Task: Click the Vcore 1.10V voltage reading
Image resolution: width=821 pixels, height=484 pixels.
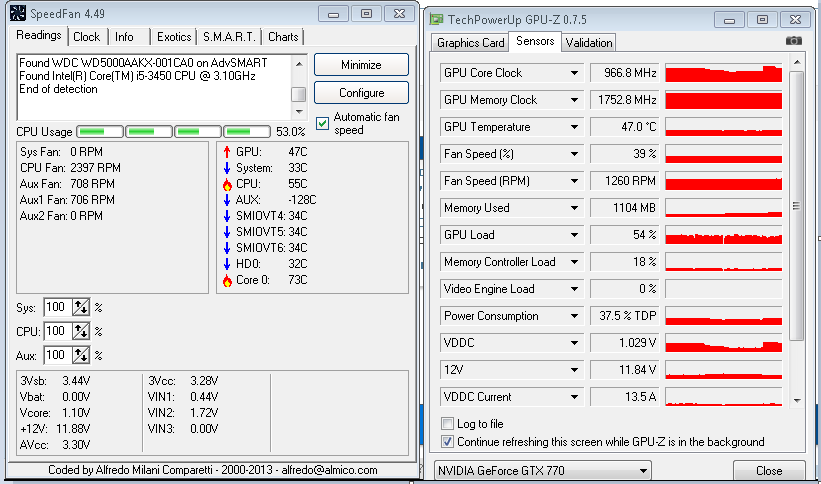Action: click(x=55, y=413)
